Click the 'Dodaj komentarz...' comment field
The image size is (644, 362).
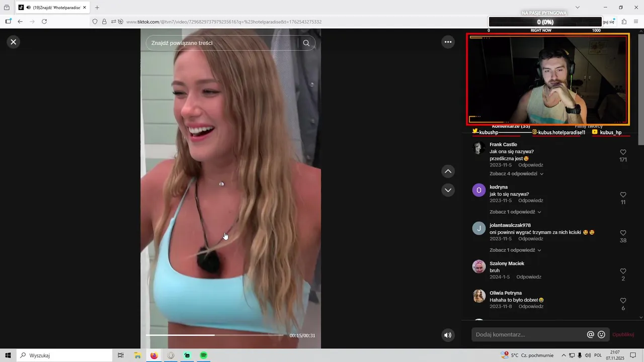(529, 334)
